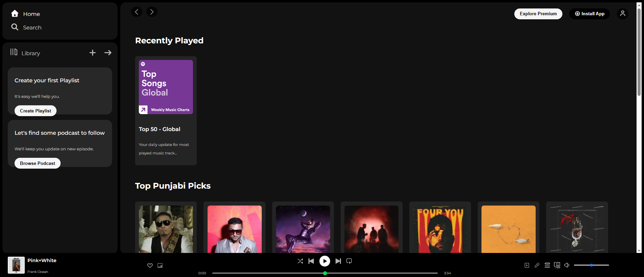Open first Punjabi pick with sunglasses and snake
Screen dimensions: 644x277
(166, 229)
